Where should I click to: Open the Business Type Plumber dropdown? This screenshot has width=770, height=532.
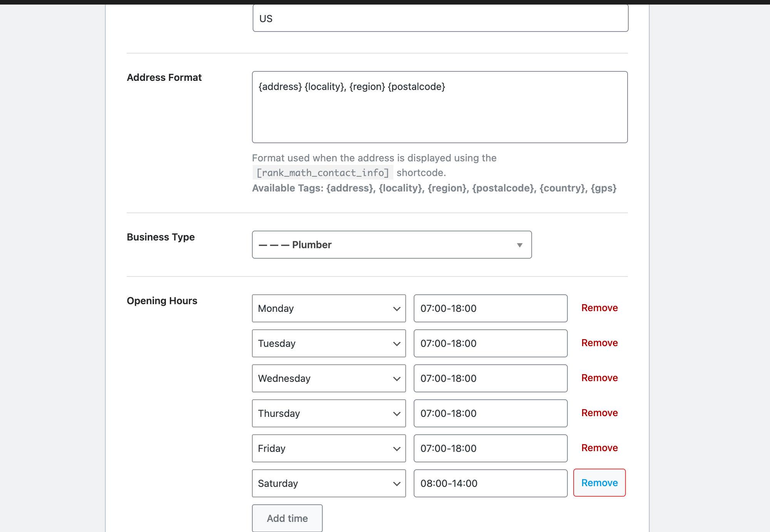coord(392,245)
